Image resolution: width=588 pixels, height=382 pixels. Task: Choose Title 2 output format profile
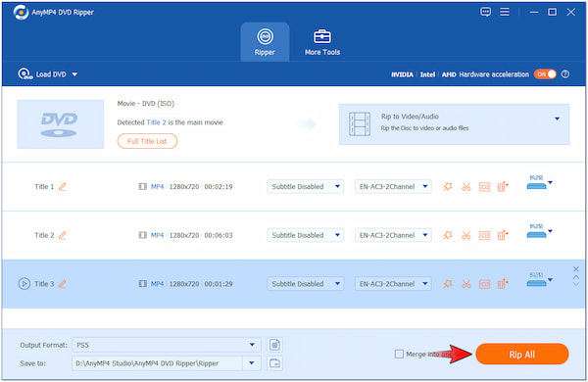(x=540, y=231)
